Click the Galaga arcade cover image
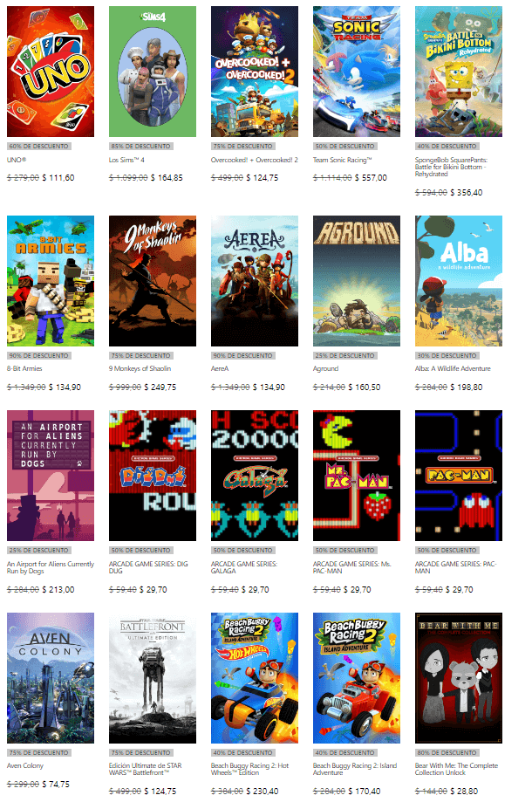Image resolution: width=532 pixels, height=809 pixels. point(255,475)
